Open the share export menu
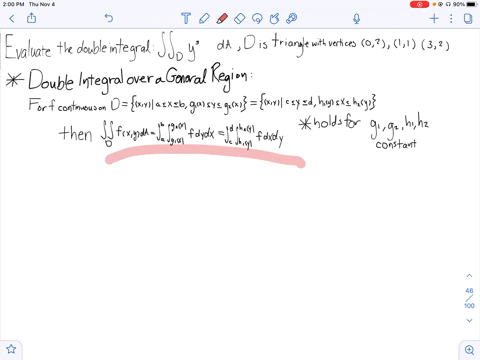Screen dimensions: 480x360 (31, 18)
